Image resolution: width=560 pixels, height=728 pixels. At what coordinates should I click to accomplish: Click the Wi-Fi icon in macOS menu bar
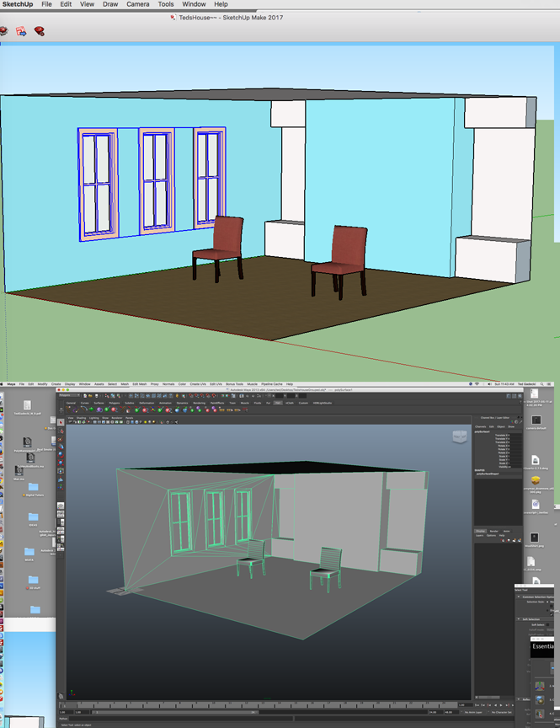477,383
